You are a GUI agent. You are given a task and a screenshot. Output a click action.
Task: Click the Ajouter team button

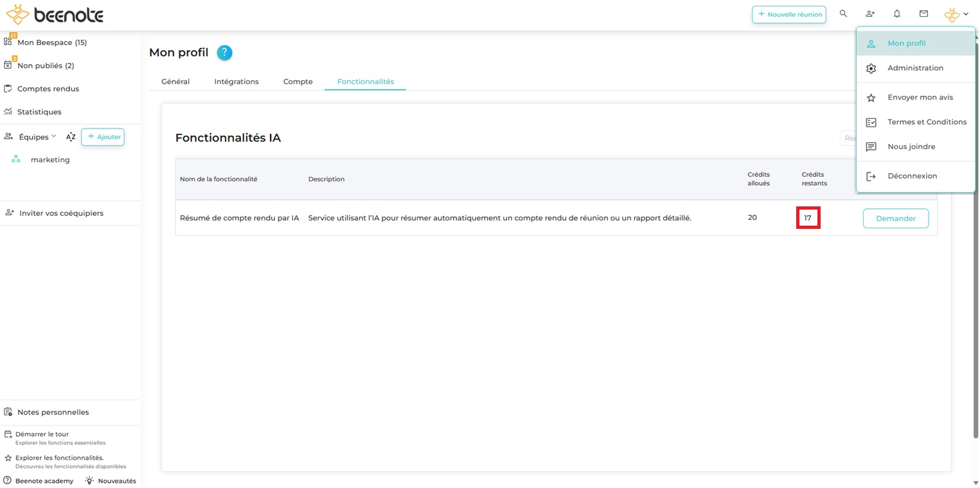coord(103,137)
